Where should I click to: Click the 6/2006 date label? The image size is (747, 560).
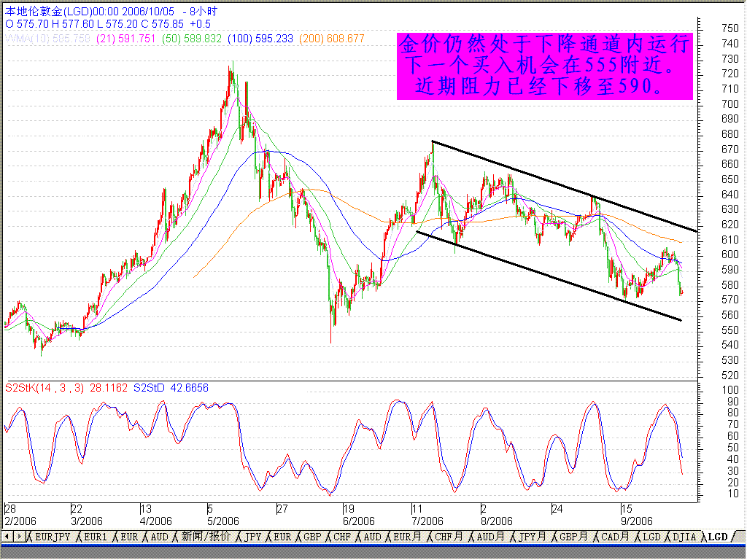point(359,521)
